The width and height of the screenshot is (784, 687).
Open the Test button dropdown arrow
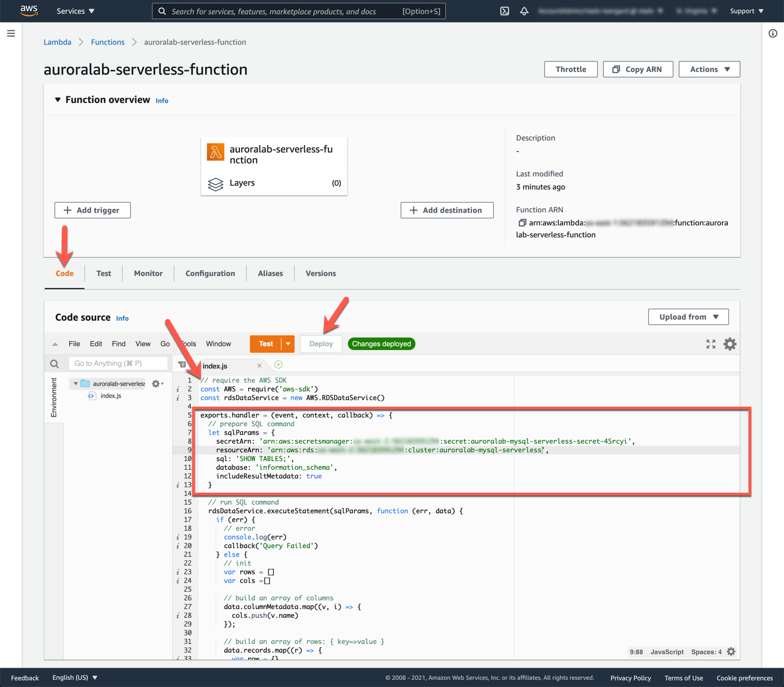click(288, 344)
